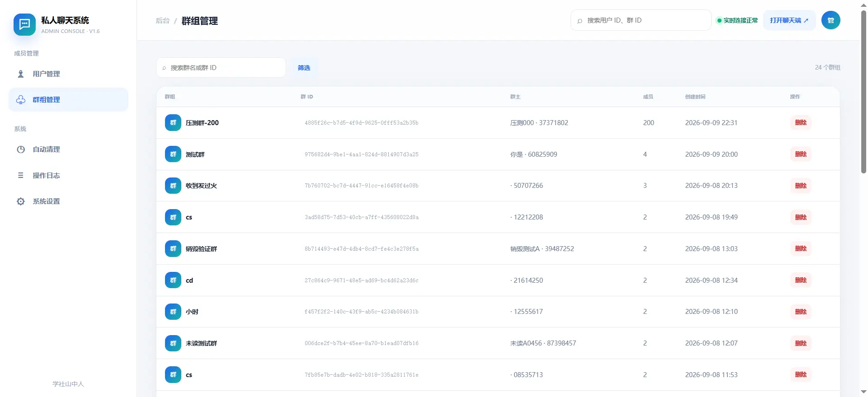Screen dimensions: 868x397
Task: Click the group avatar icon for 压测群-200
Action: click(173, 123)
